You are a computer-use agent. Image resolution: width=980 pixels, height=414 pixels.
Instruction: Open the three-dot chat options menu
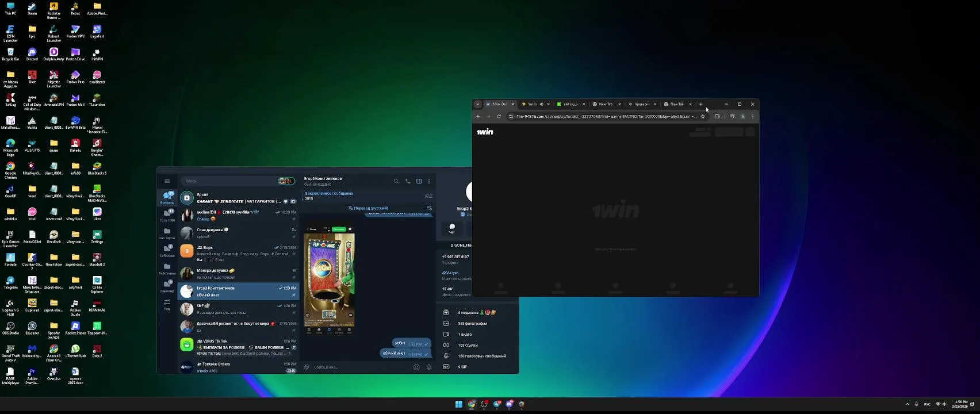429,181
